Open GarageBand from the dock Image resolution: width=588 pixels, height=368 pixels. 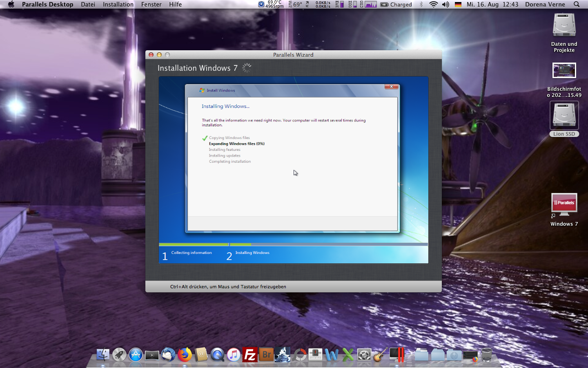point(381,355)
